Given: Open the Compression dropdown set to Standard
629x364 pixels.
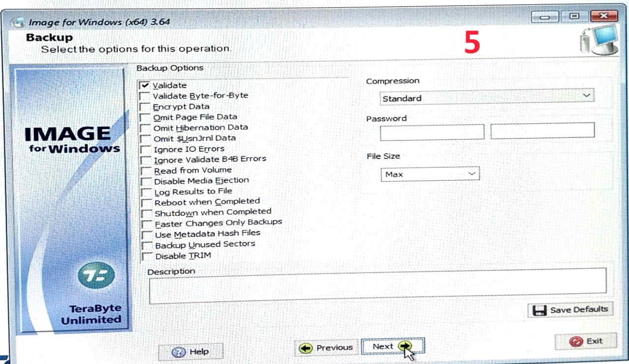Looking at the screenshot, I should pos(487,96).
